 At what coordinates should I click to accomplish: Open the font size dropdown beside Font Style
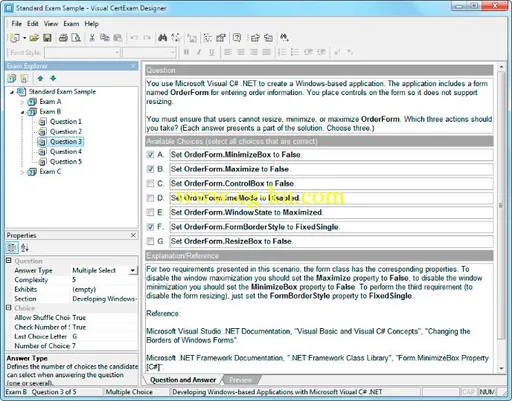(172, 53)
